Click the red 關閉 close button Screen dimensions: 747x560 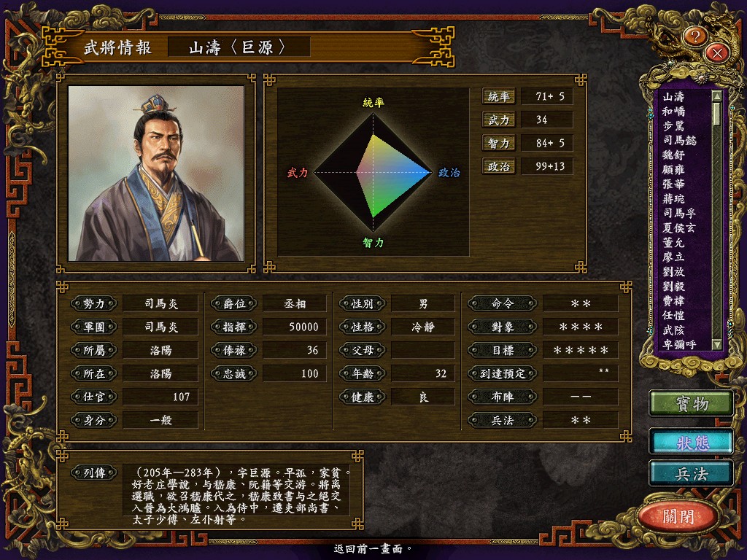coord(678,516)
